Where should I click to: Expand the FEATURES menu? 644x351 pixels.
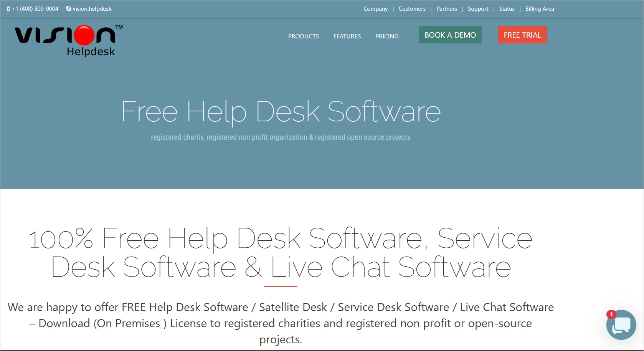coord(347,36)
